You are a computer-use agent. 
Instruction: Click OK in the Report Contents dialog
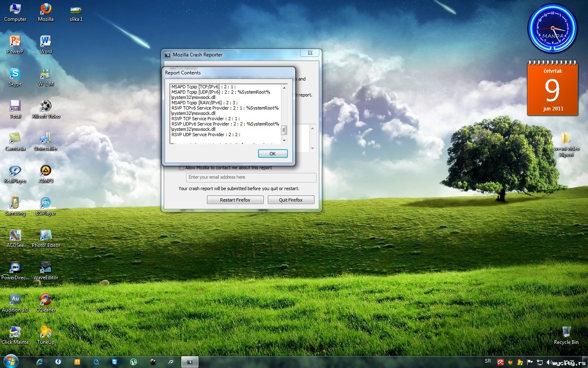(x=273, y=154)
